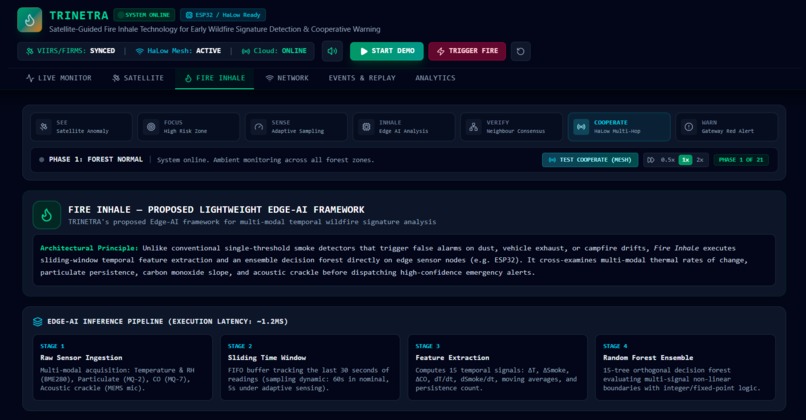806x420 pixels.
Task: Select the FOCUS High Risk Zone step
Action: (189, 126)
